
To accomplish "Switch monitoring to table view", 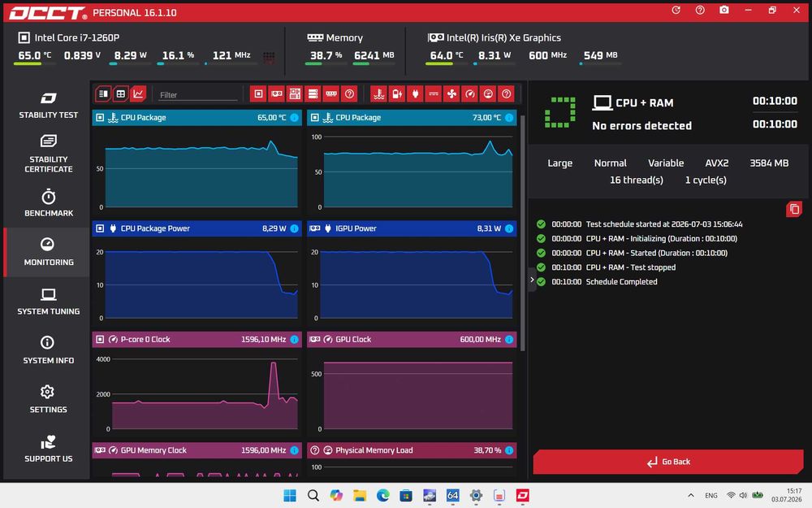I will coord(121,93).
